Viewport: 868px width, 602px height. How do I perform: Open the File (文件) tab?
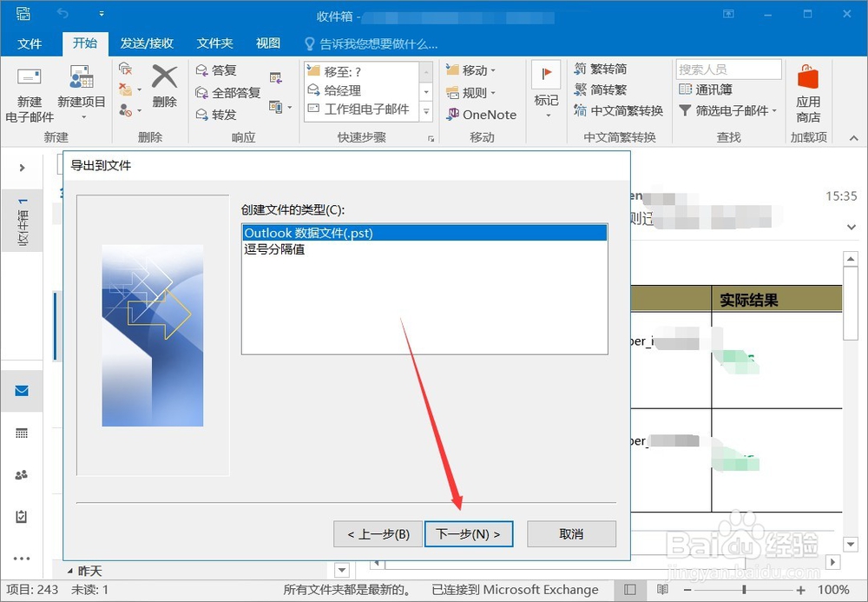tap(30, 43)
